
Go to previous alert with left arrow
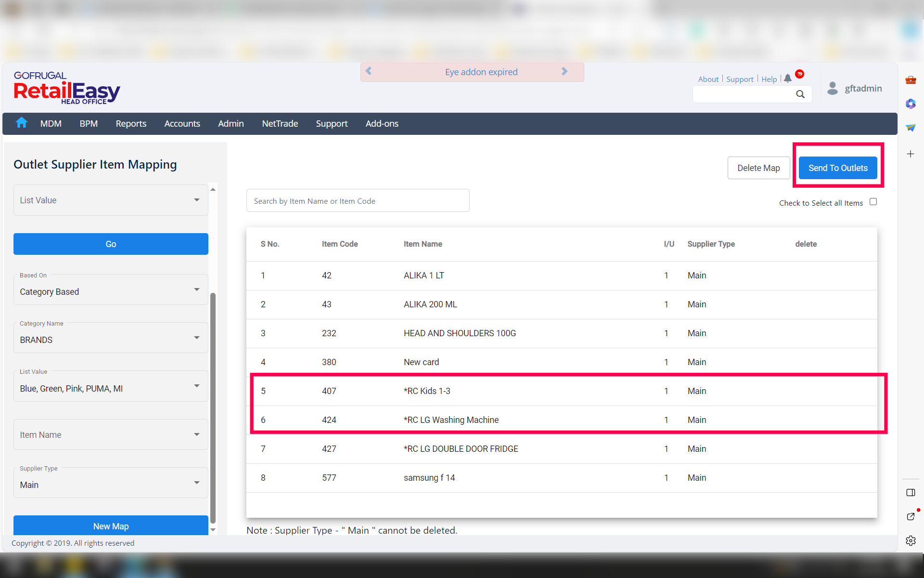(369, 71)
